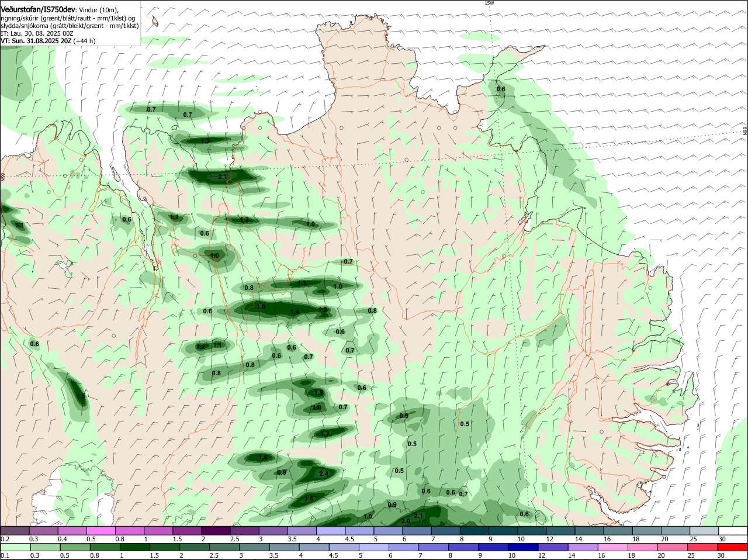Screen dimensions: 748x560
Task: Click the 'IT: Lau. 30. 08. 2025 00Z' line
Action: [x=37, y=34]
